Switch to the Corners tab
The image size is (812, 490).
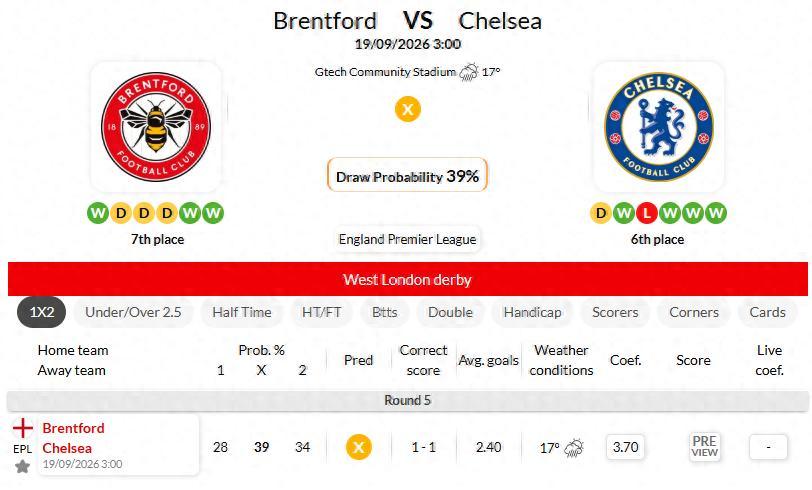point(694,312)
